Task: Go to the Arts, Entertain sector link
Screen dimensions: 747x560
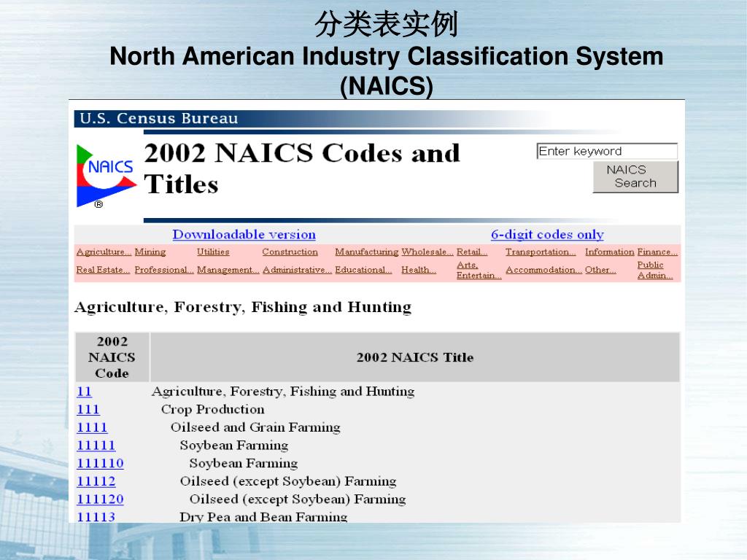Action: [x=479, y=270]
